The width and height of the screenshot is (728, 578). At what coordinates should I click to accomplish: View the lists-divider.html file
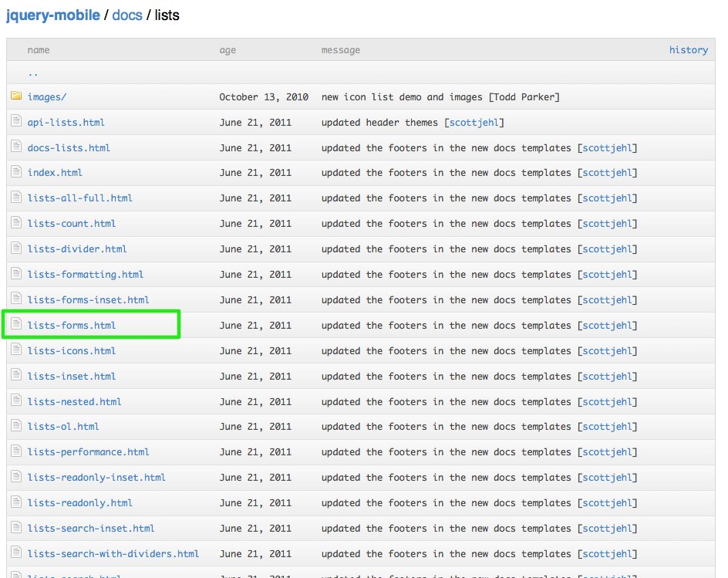pos(77,249)
